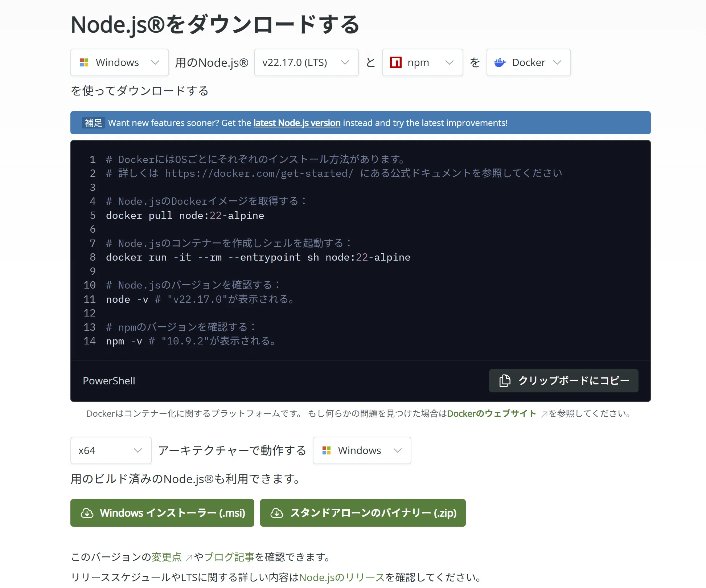Image resolution: width=706 pixels, height=588 pixels.
Task: Click the npm -v code line
Action: (191, 341)
